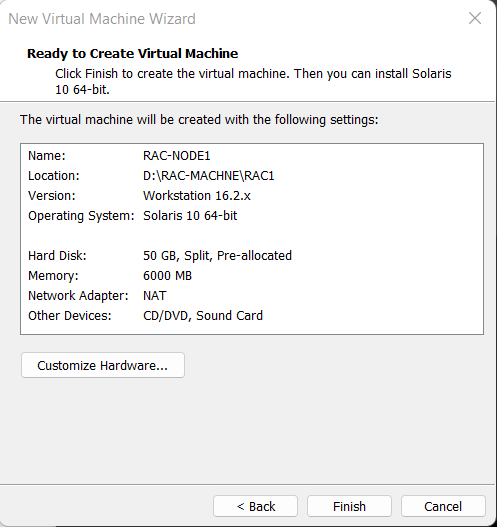Select the Operating System label
The image size is (497, 527).
click(81, 216)
